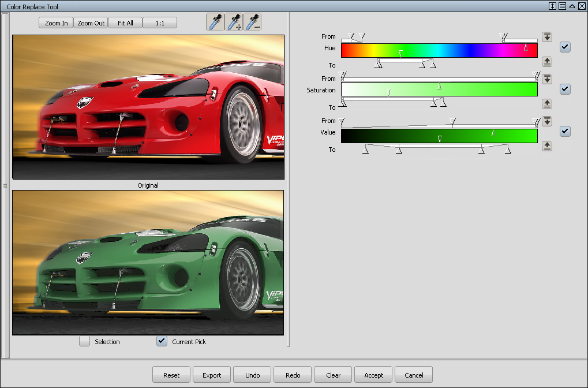The width and height of the screenshot is (588, 388).
Task: Click the Value To up-arrow button
Action: [547, 146]
